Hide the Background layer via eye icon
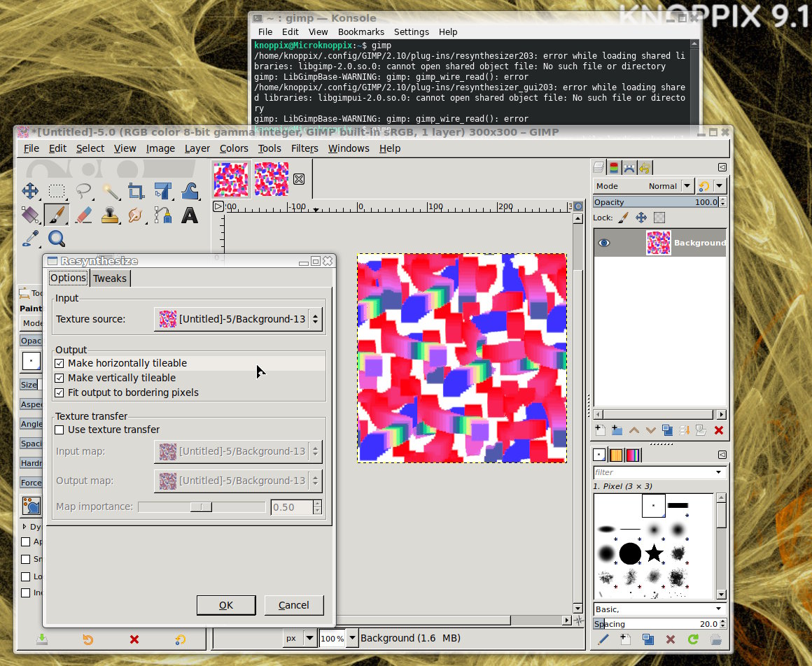This screenshot has height=666, width=812. point(604,243)
